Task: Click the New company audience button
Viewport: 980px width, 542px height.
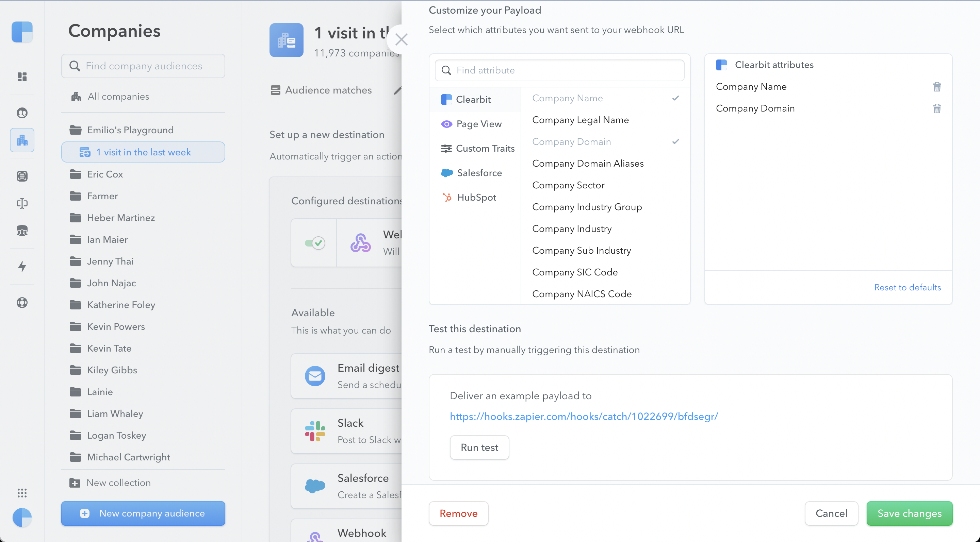Action: pyautogui.click(x=143, y=513)
